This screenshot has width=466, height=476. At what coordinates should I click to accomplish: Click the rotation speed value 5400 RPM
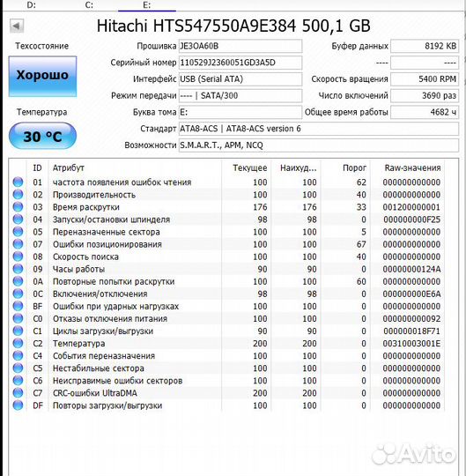(425, 79)
